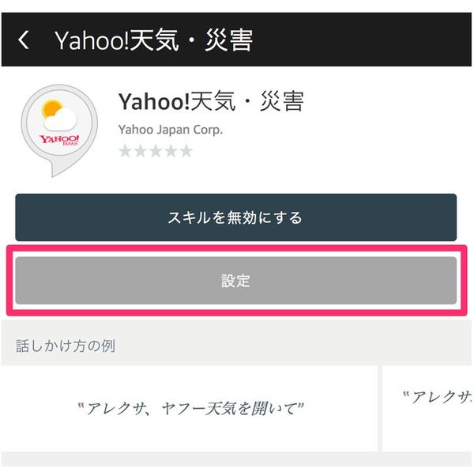Select the fifth rating star
The image size is (474, 476).
coord(186,151)
